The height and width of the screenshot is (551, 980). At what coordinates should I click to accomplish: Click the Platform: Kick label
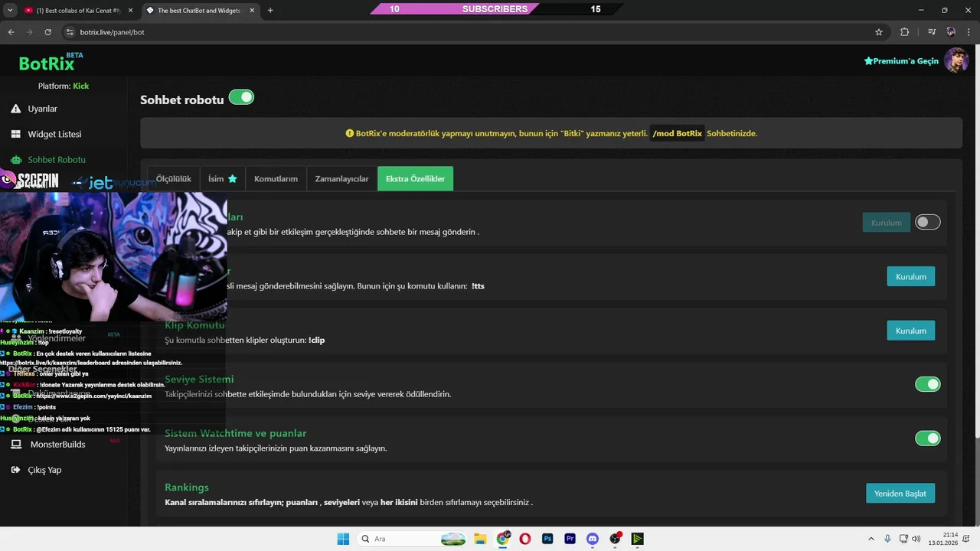(x=64, y=86)
